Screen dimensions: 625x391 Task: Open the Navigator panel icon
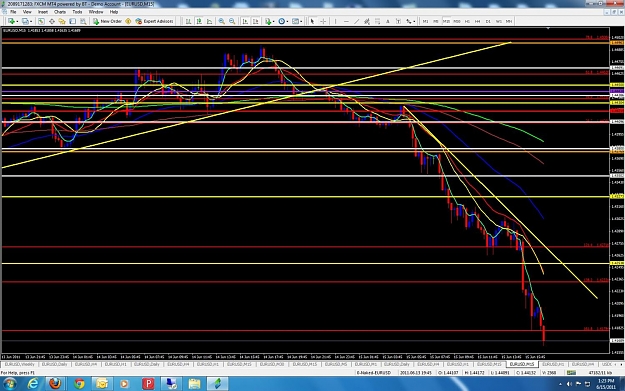tap(62, 21)
